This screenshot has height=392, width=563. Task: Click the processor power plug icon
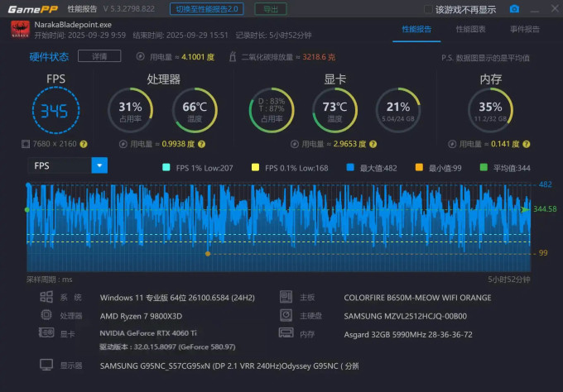[x=123, y=144]
